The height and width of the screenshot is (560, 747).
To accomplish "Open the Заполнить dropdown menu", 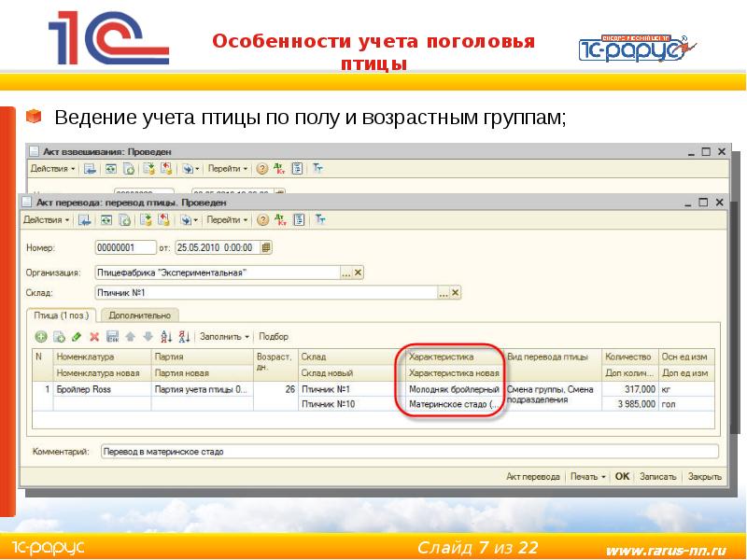I will coord(224,336).
